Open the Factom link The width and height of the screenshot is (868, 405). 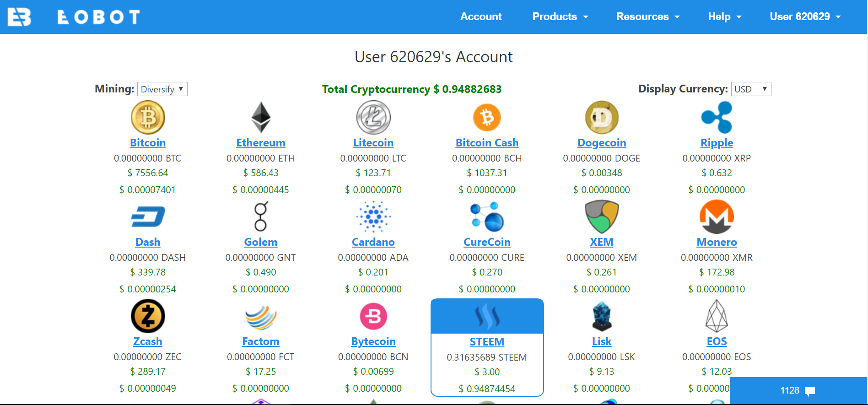[261, 341]
